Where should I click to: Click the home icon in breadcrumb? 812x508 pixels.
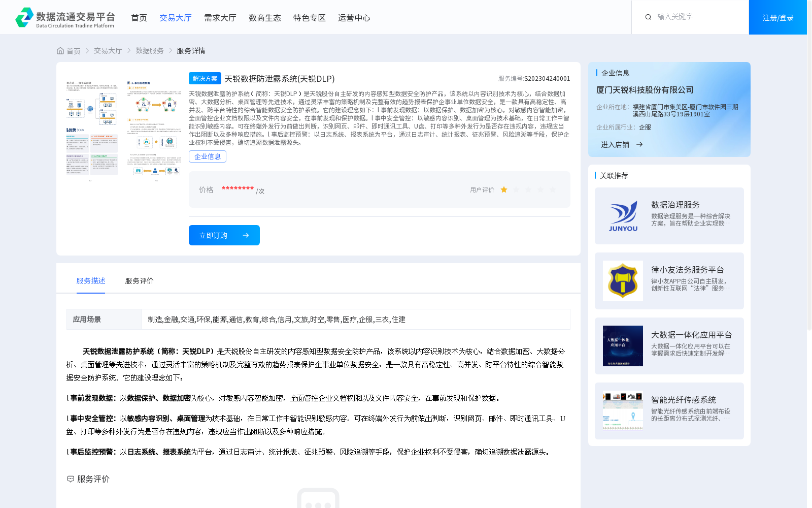(60, 51)
